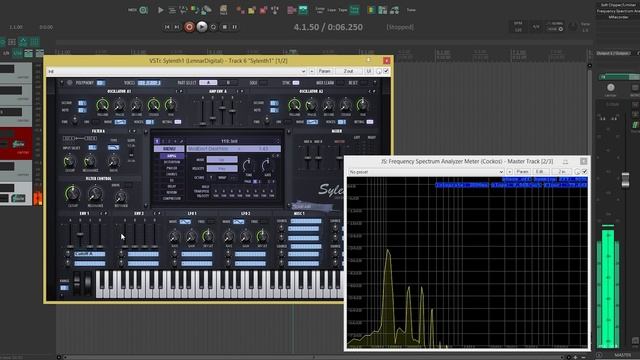Open arpeggiator Velocity dropdown
The width and height of the screenshot is (640, 360).
(222, 168)
